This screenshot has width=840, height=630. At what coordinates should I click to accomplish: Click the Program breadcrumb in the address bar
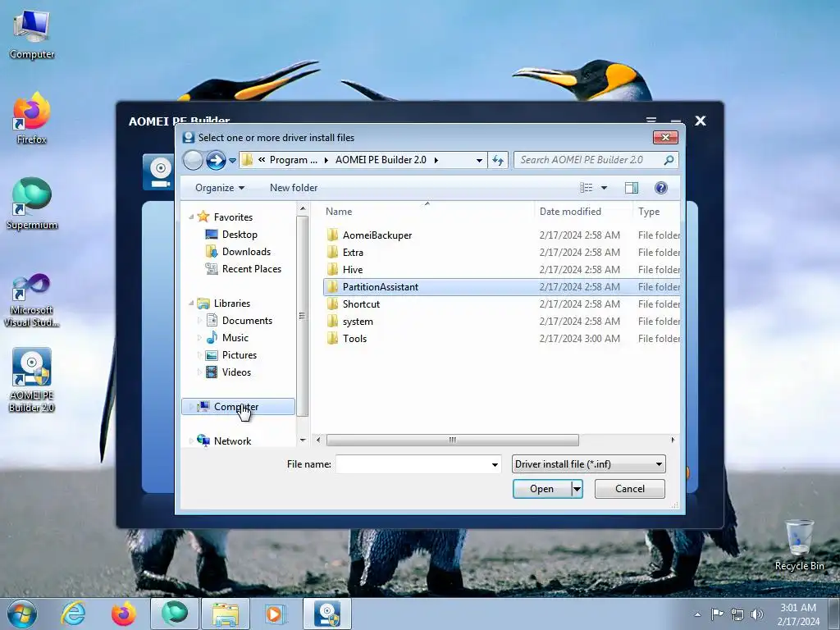[x=293, y=160]
